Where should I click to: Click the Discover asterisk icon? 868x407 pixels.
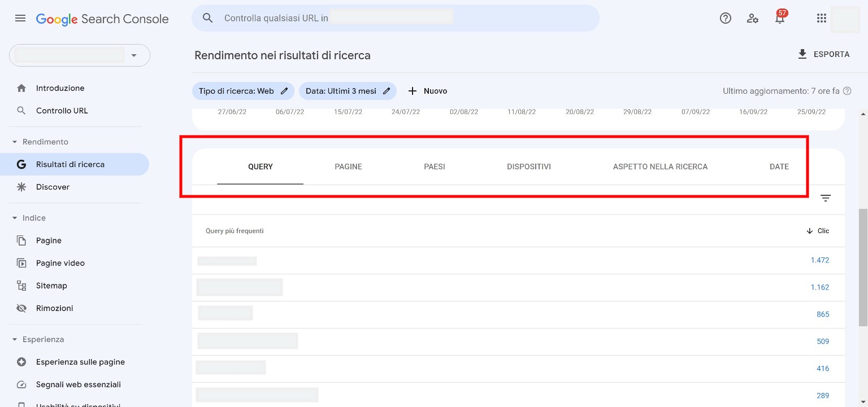pos(21,187)
